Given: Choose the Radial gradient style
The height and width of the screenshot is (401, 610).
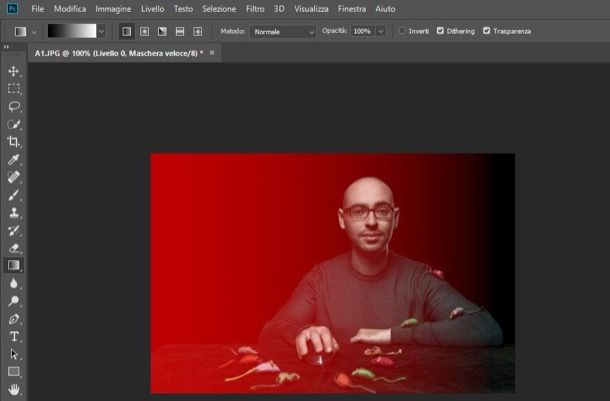Looking at the screenshot, I should (144, 32).
